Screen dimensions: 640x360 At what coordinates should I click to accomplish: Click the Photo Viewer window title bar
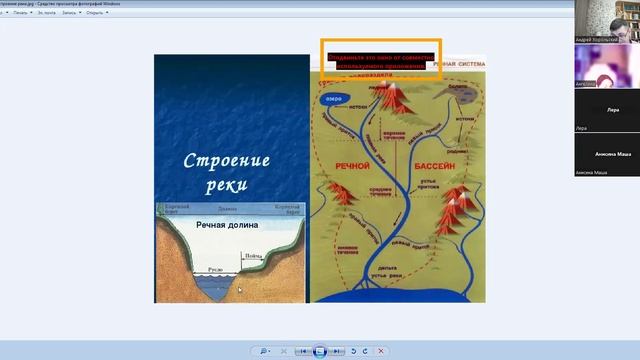point(286,4)
